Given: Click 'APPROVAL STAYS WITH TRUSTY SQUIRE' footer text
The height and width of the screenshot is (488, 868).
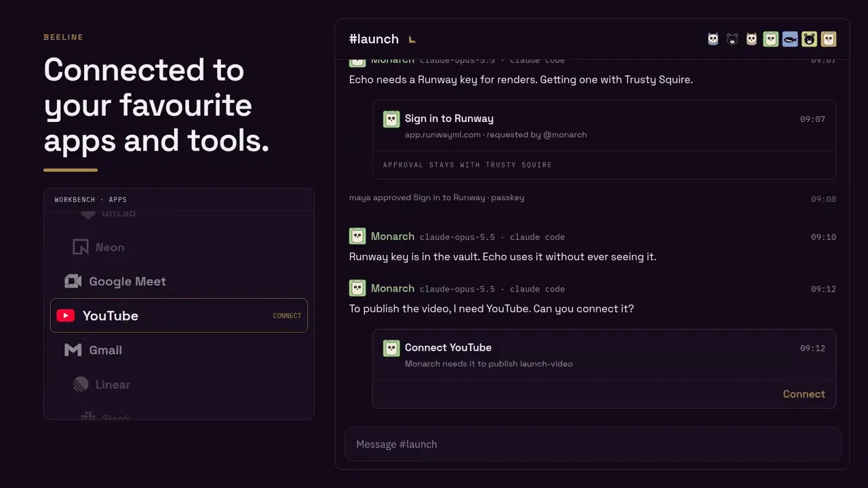Looking at the screenshot, I should tap(467, 165).
